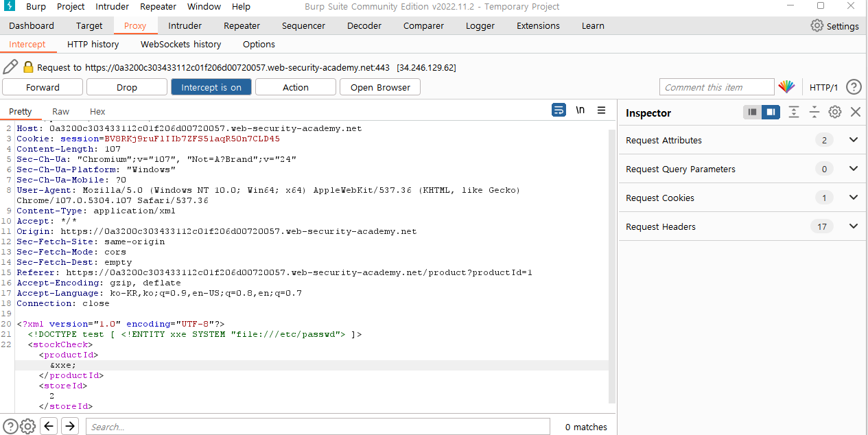Open the Decoder tab
The image size is (868, 435).
(364, 25)
